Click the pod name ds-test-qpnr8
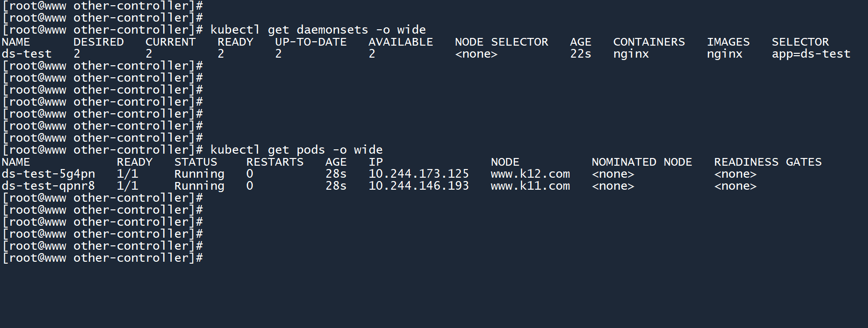868x328 pixels. coord(48,186)
